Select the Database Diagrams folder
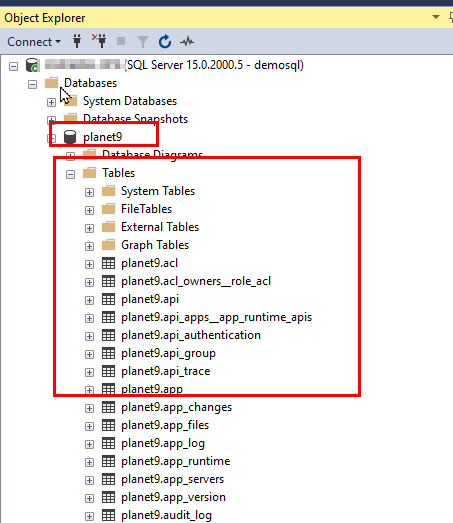This screenshot has height=523, width=453. [x=152, y=155]
